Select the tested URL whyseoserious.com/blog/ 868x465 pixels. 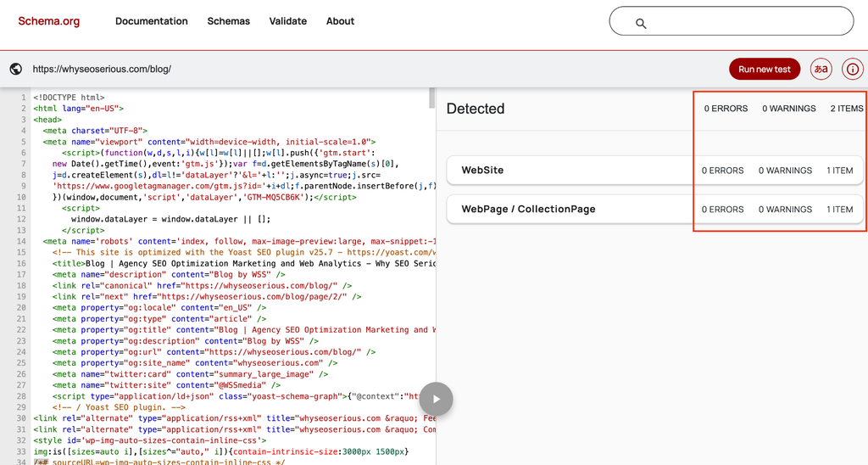pyautogui.click(x=102, y=70)
